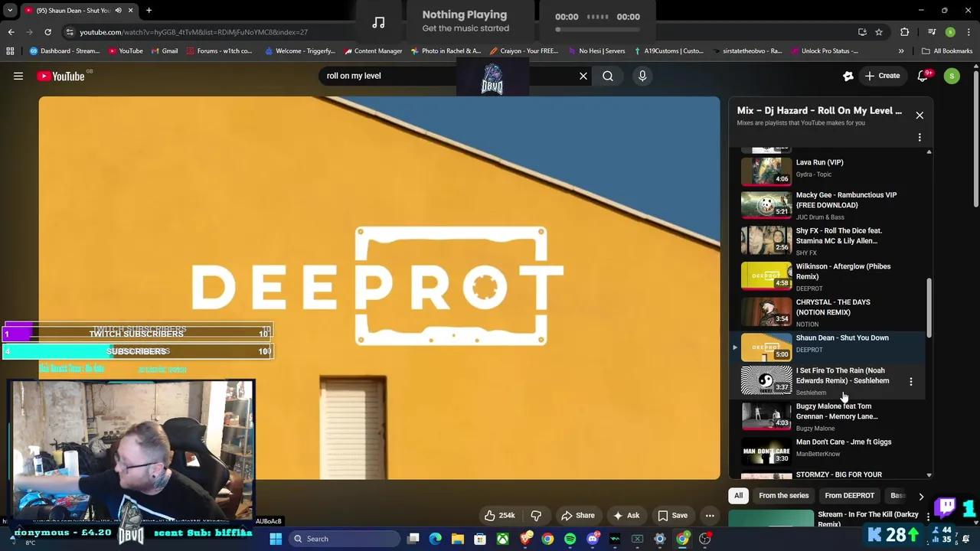This screenshot has width=980, height=551.
Task: Go back in browser history
Action: pos(11,32)
